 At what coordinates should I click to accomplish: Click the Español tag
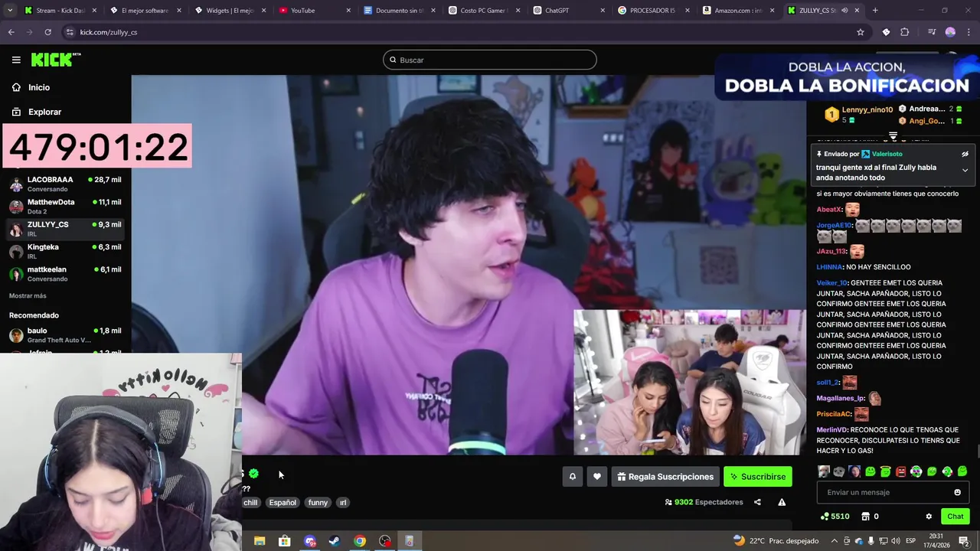[x=283, y=503]
